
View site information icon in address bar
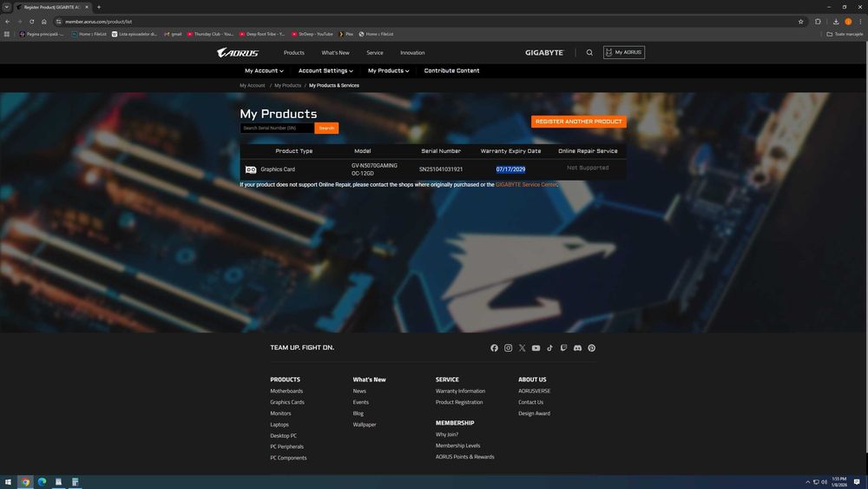[x=58, y=22]
